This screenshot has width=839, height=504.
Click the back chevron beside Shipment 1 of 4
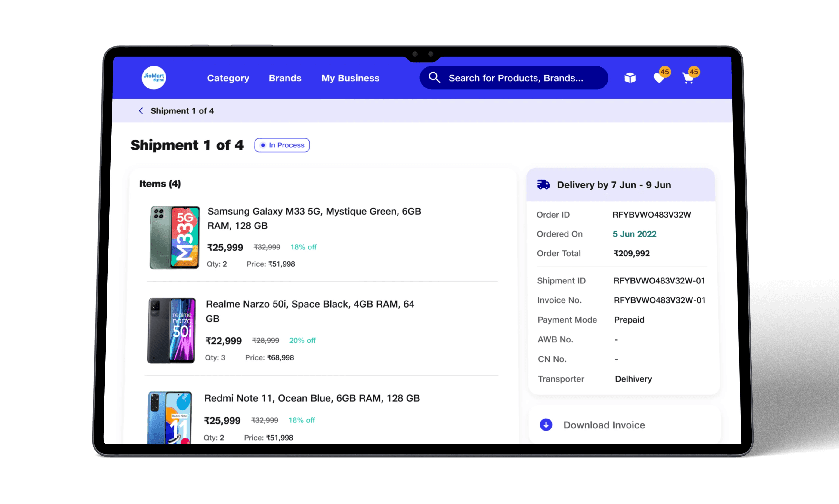(x=141, y=111)
